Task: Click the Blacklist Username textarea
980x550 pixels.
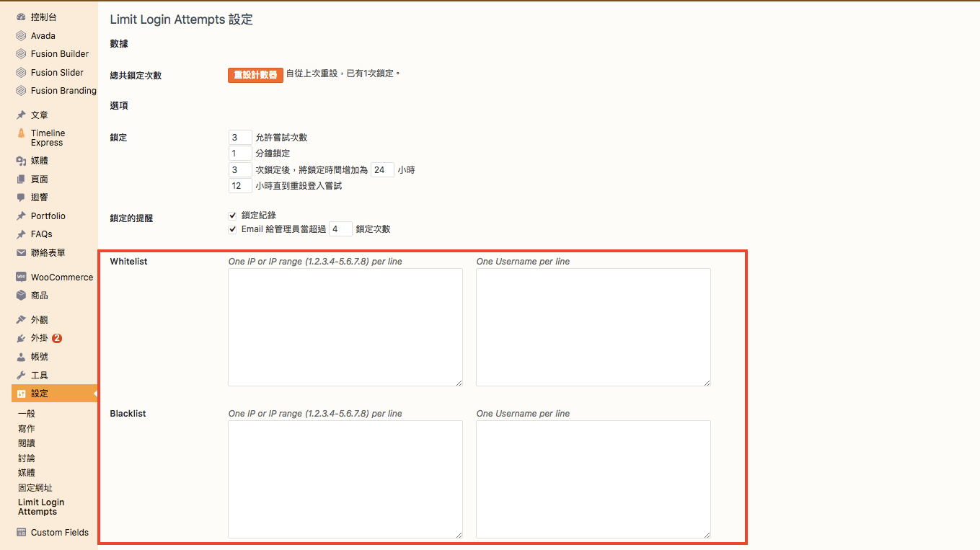Action: click(x=593, y=479)
